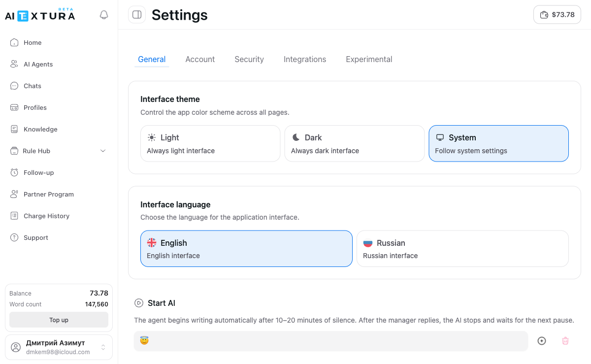The height and width of the screenshot is (364, 591).
Task: Choose Russian interface language
Action: coord(462,249)
